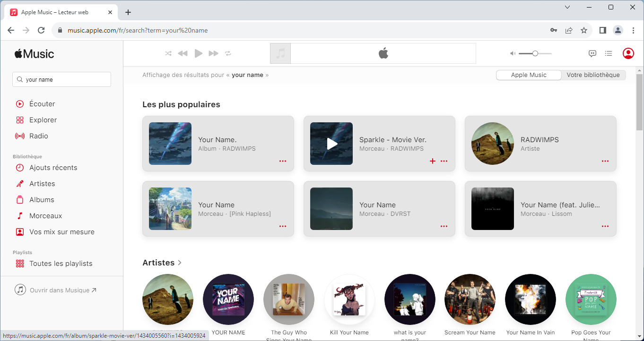Viewport: 644px width, 341px height.
Task: Select the Apple Music search scope tab
Action: coord(529,75)
